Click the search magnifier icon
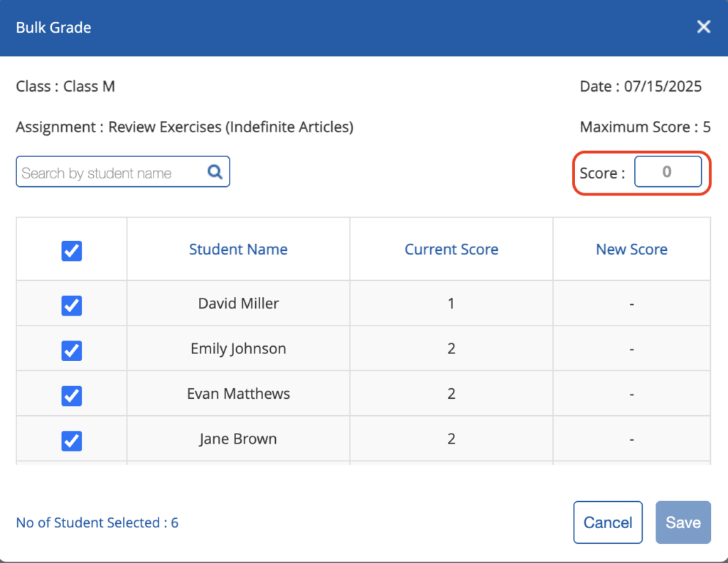 [215, 172]
